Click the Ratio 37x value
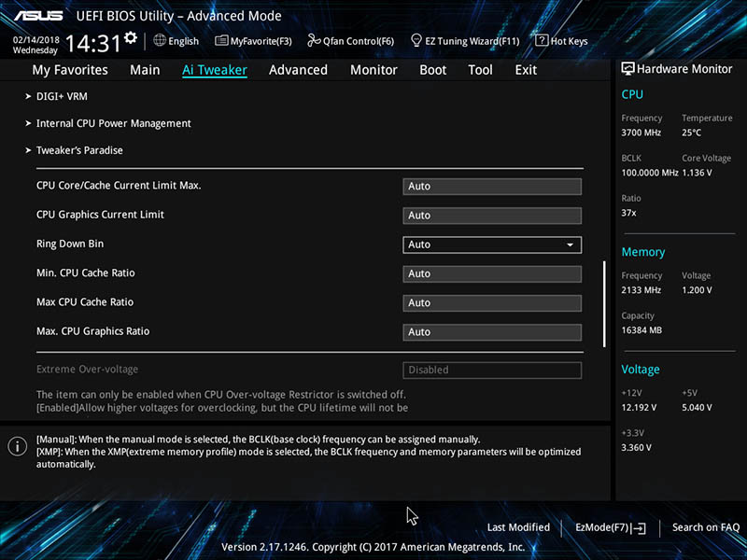Screen dimensions: 747x560 pyautogui.click(x=628, y=213)
